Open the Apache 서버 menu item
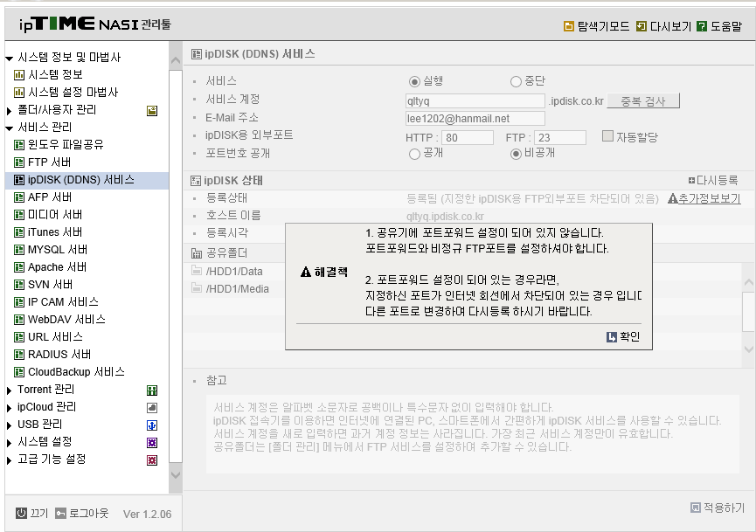This screenshot has height=532, width=756. pyautogui.click(x=58, y=267)
